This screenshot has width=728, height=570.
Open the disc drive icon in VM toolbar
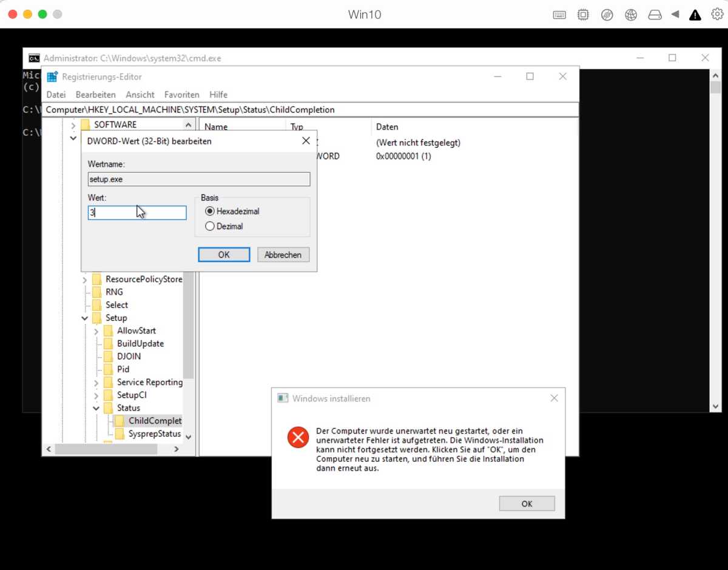point(607,15)
